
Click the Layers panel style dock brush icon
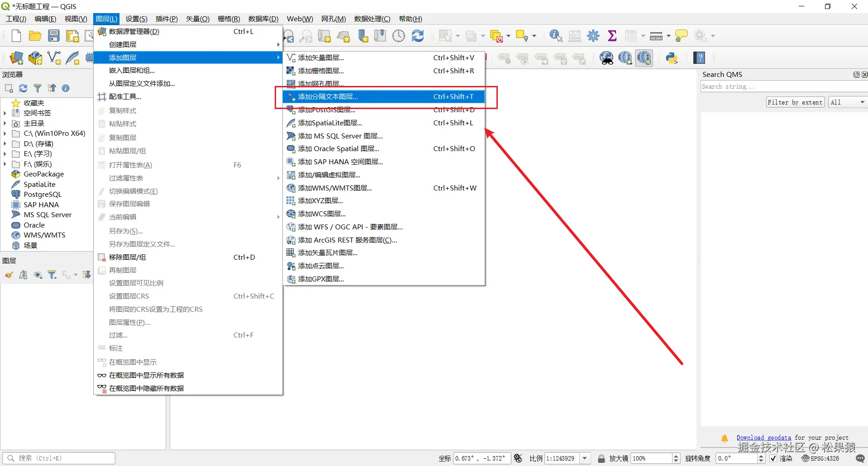pos(9,275)
